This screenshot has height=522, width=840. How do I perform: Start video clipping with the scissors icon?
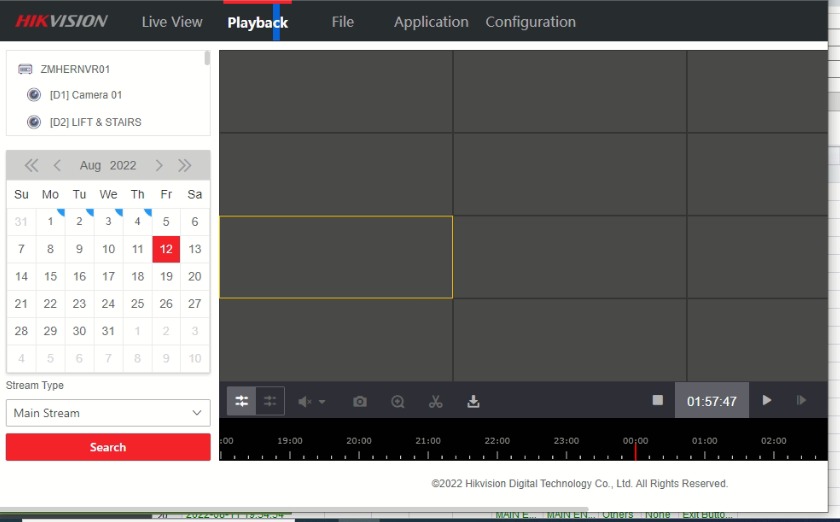[x=436, y=401]
